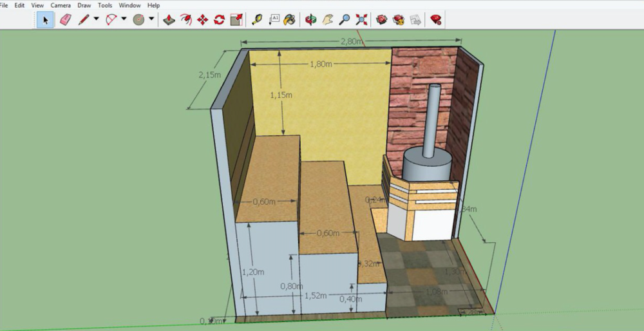This screenshot has height=331, width=644.
Task: Open the Shapes tool dropdown arrow
Action: click(151, 19)
